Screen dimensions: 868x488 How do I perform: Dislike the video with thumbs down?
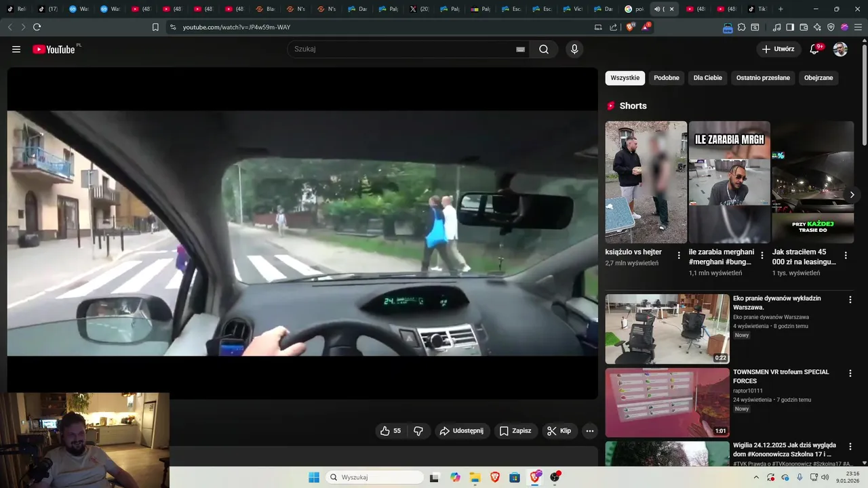pos(418,430)
